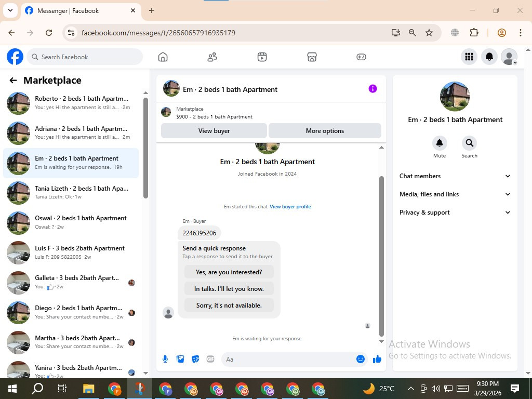Image resolution: width=532 pixels, height=399 pixels.
Task: Click the phone number message 2246395206
Action: (199, 233)
